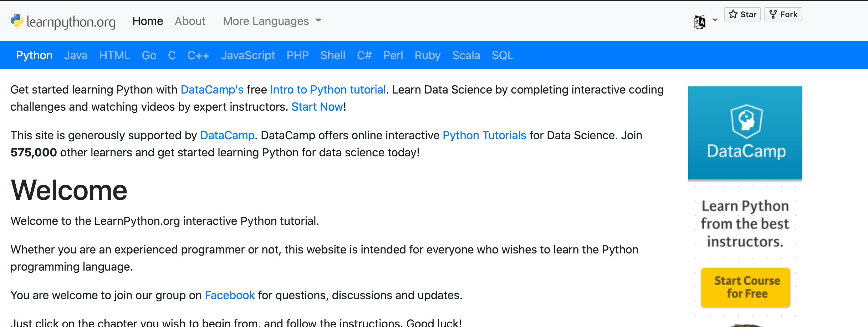Fork the repository via the Fork button
The width and height of the screenshot is (868, 327).
[783, 14]
